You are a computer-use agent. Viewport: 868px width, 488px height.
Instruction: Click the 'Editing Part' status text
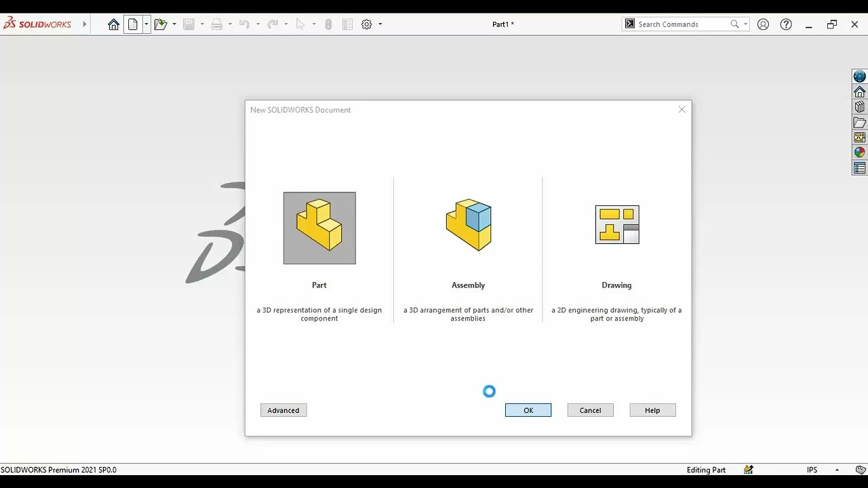706,470
